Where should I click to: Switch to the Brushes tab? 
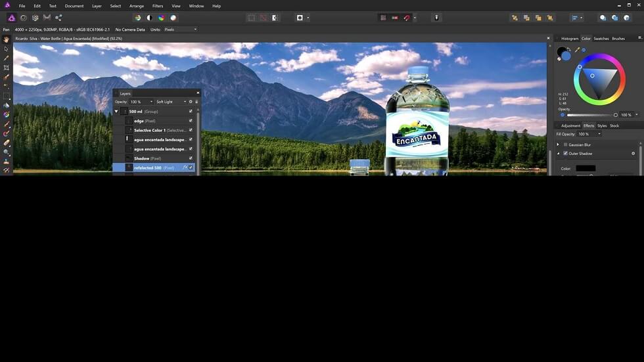pyautogui.click(x=618, y=39)
